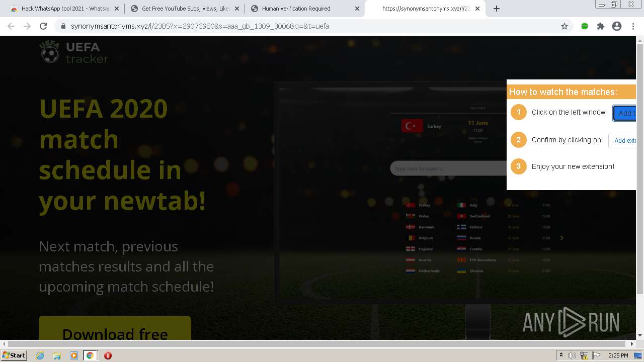Close the synonymsantonyms.xyz tab
The height and width of the screenshot is (362, 644).
(477, 9)
